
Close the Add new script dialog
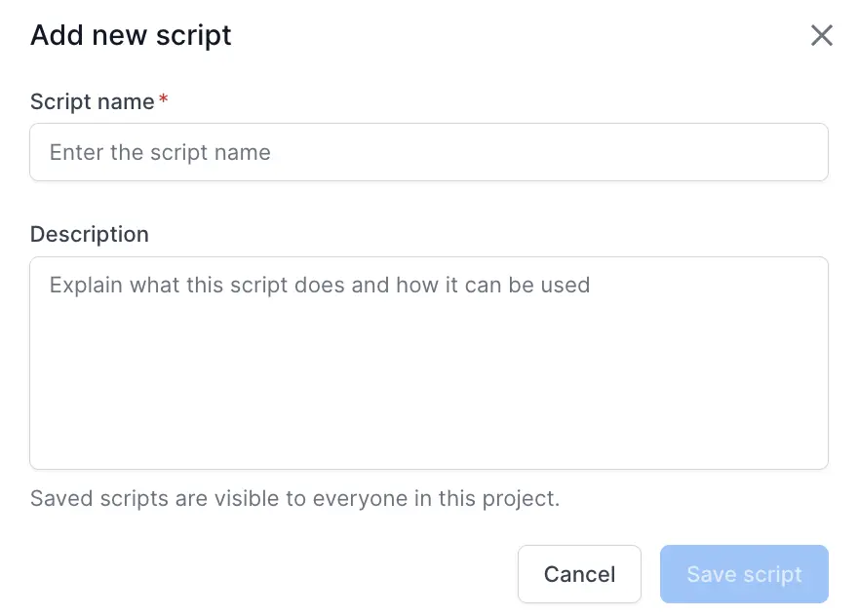tap(821, 35)
